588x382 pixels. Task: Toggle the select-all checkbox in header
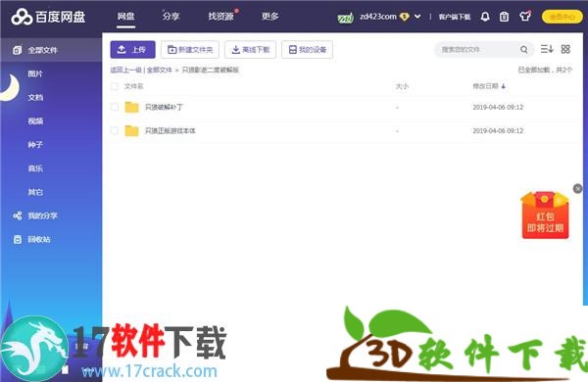coord(115,86)
